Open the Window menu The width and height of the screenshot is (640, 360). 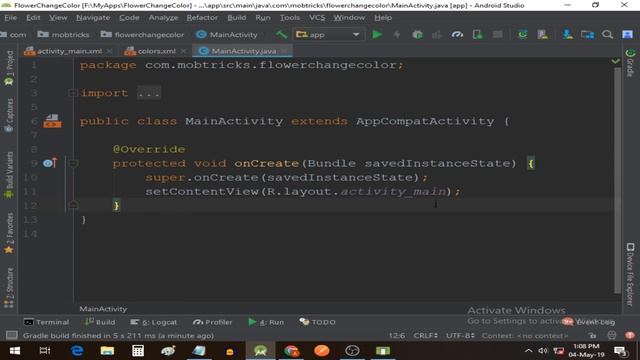pyautogui.click(x=349, y=18)
